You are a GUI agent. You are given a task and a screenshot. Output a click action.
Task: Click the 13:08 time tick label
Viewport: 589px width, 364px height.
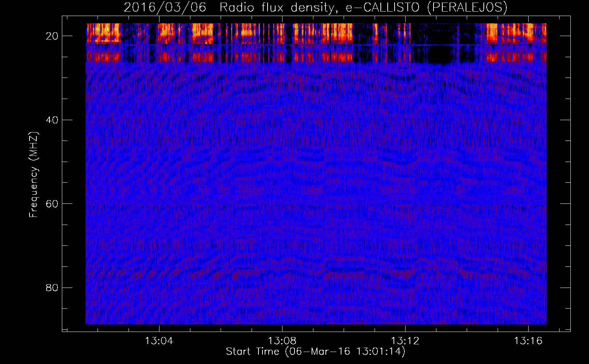pos(282,341)
